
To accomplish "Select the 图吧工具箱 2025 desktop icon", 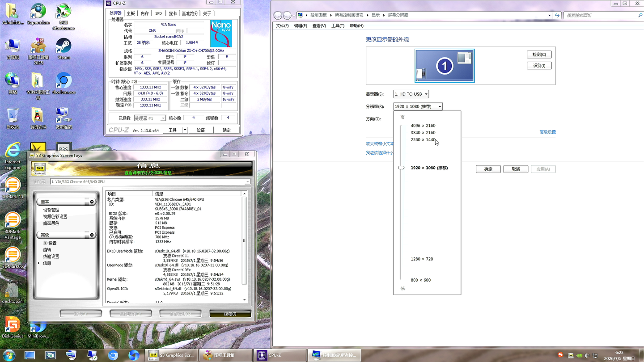I will 38,51.
